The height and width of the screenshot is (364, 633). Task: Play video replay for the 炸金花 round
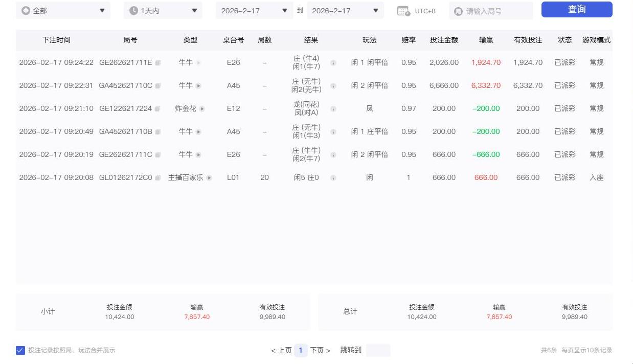pos(202,108)
